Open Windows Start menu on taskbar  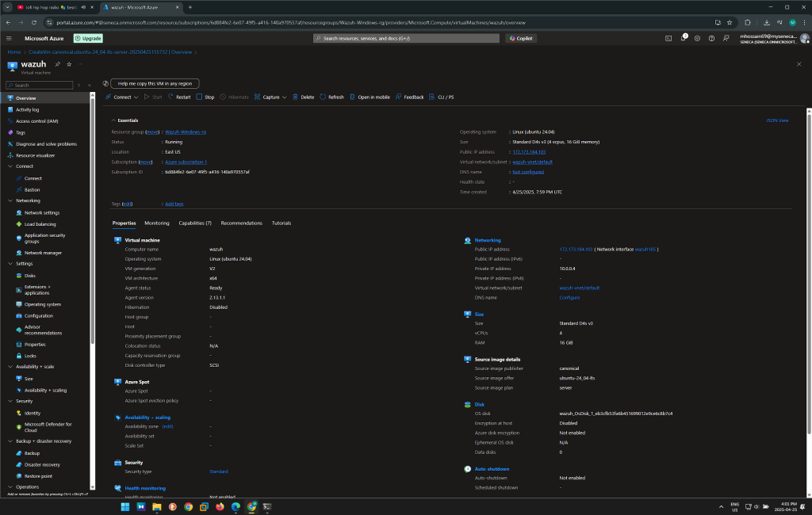tap(125, 507)
